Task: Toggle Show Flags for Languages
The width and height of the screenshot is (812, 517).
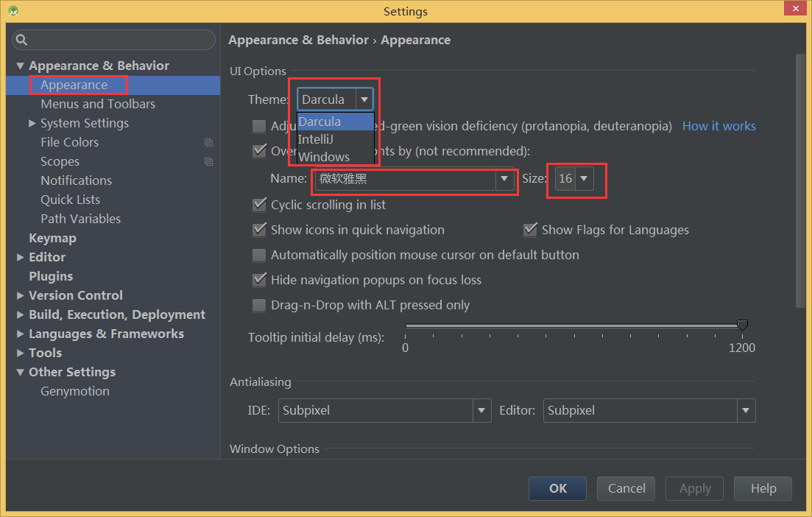Action: (530, 230)
